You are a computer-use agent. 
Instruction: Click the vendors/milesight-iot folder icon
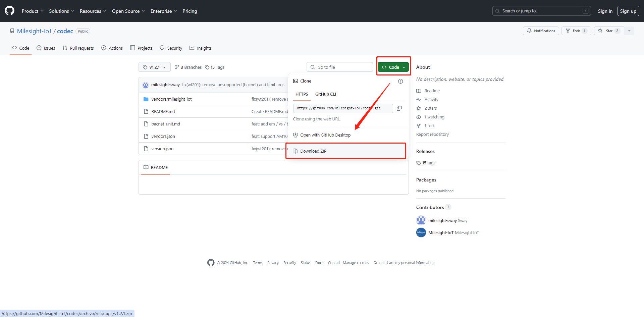[x=146, y=99]
